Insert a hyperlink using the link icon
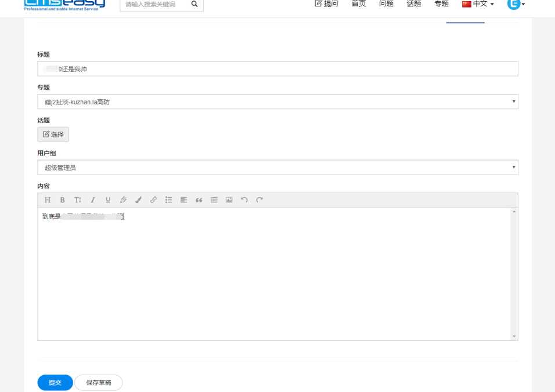This screenshot has height=392, width=555. (x=153, y=199)
